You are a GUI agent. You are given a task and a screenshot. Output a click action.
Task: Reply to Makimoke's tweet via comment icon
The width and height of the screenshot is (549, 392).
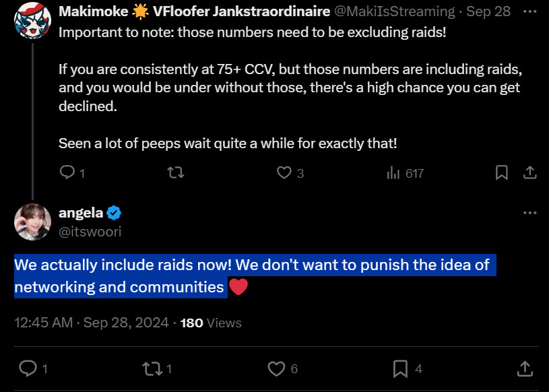coord(67,172)
